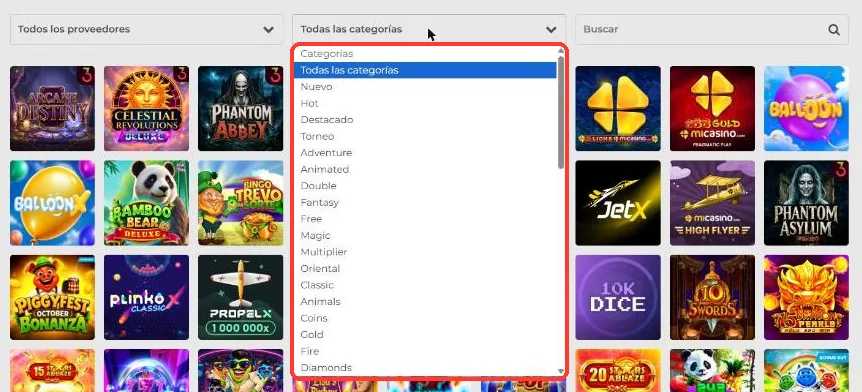Select Gold from the list
The image size is (862, 392).
[425, 334]
